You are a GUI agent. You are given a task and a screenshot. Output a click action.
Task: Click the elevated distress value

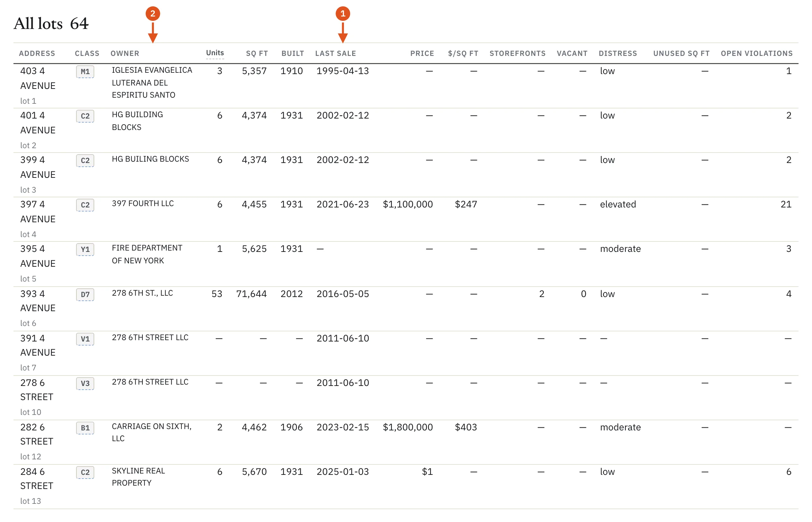pyautogui.click(x=617, y=204)
